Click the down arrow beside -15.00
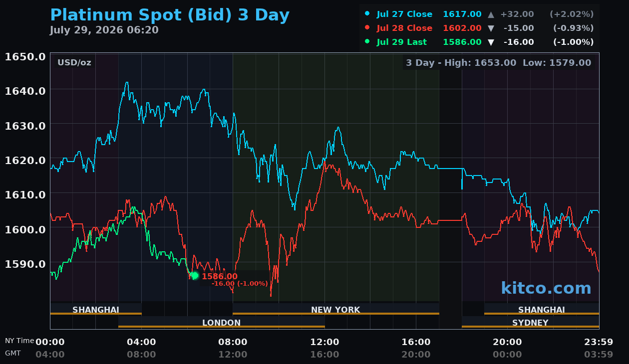This screenshot has height=364, width=629. [491, 28]
